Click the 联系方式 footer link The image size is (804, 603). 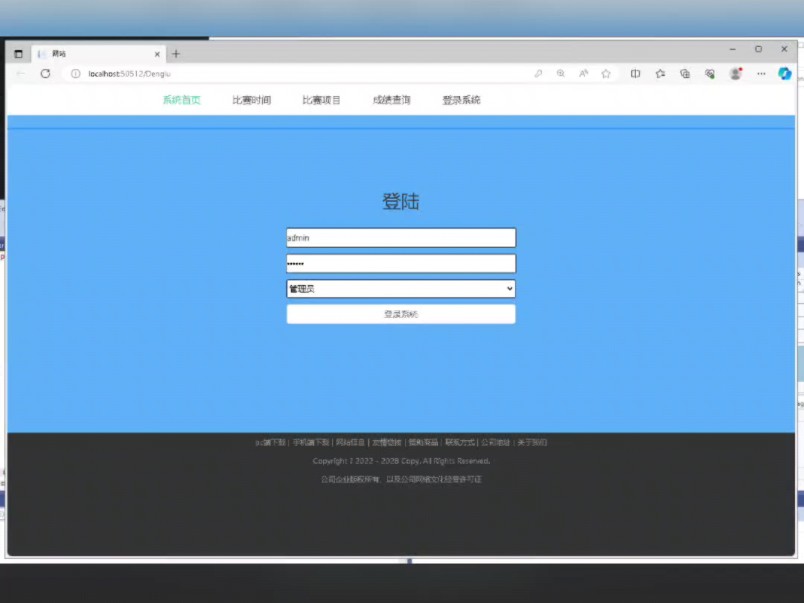click(x=459, y=443)
